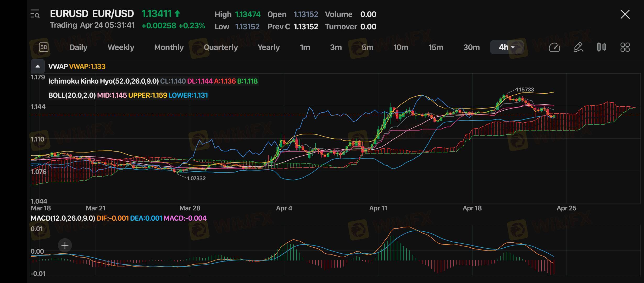Open the 4h timeframe dropdown
644x283 pixels.
pyautogui.click(x=507, y=47)
